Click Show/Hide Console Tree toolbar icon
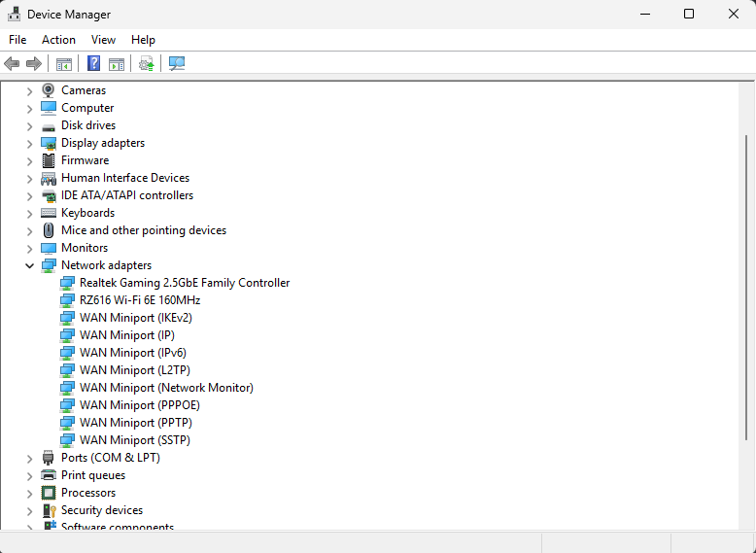The height and width of the screenshot is (553, 756). [x=63, y=63]
